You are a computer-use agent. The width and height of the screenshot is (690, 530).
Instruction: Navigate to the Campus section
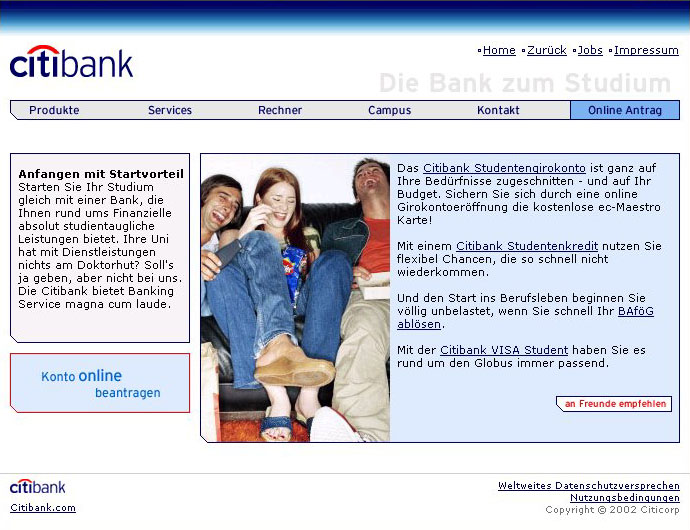389,110
